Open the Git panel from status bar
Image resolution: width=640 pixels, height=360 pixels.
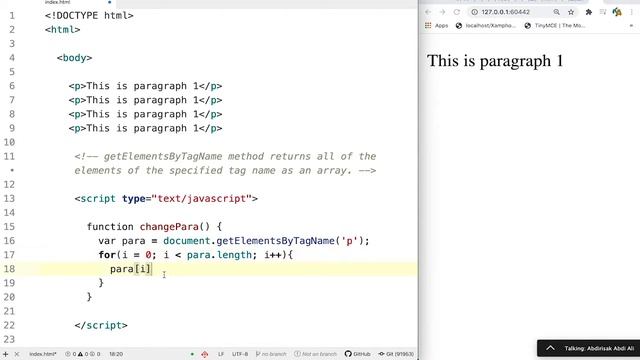(x=396, y=354)
